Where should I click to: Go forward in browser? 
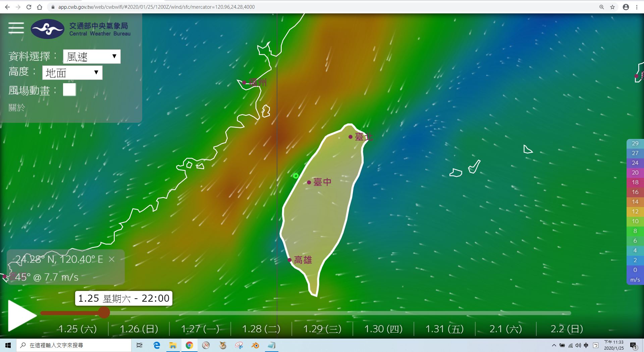pyautogui.click(x=18, y=7)
